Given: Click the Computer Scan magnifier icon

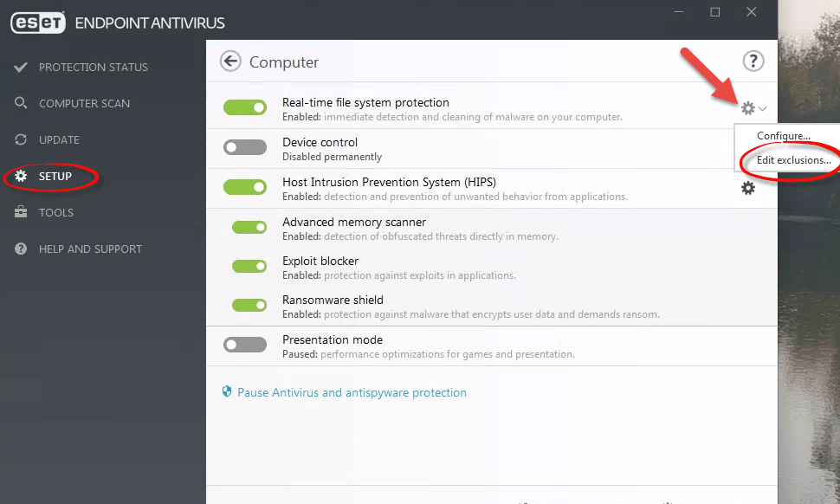Looking at the screenshot, I should coord(21,103).
